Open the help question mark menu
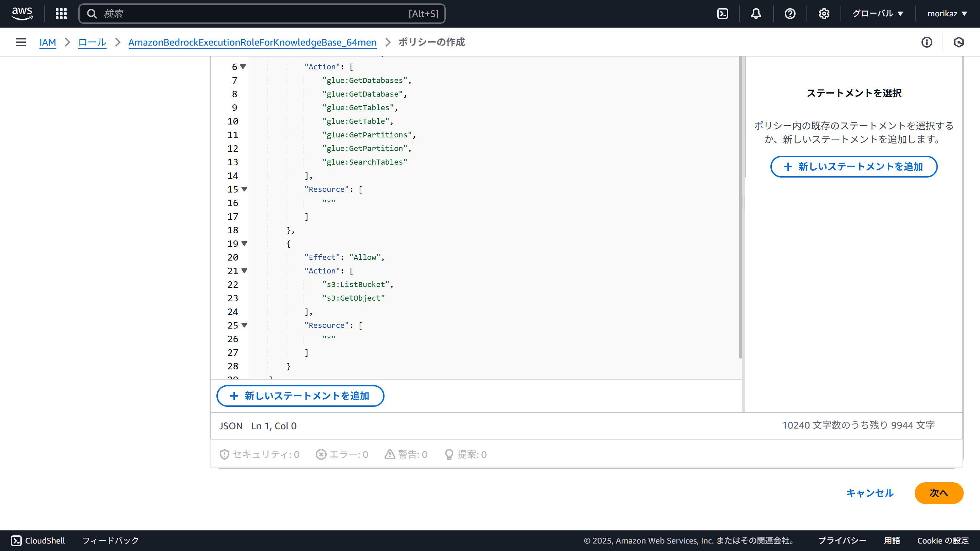This screenshot has width=980, height=551. pyautogui.click(x=790, y=14)
